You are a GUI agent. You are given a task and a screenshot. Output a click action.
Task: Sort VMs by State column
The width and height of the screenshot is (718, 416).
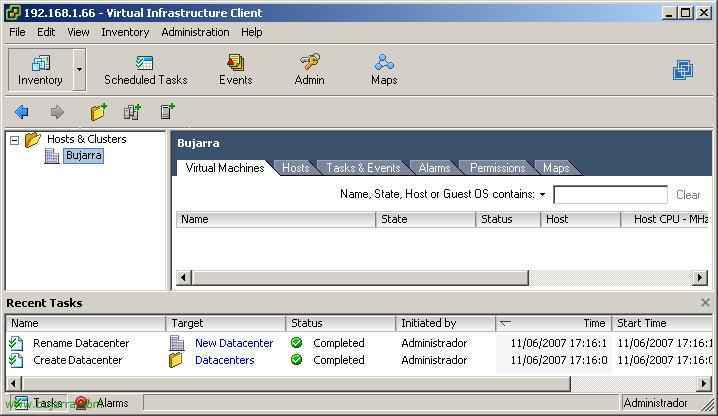pyautogui.click(x=425, y=219)
